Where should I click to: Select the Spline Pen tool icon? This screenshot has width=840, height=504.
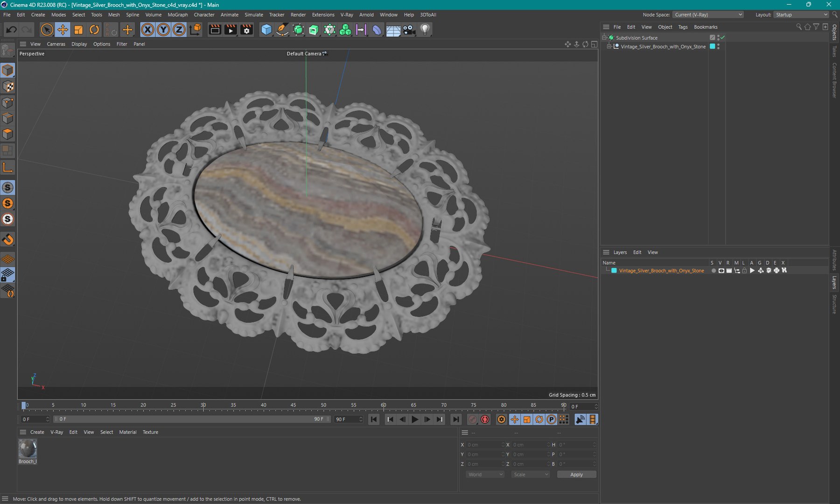coord(282,30)
